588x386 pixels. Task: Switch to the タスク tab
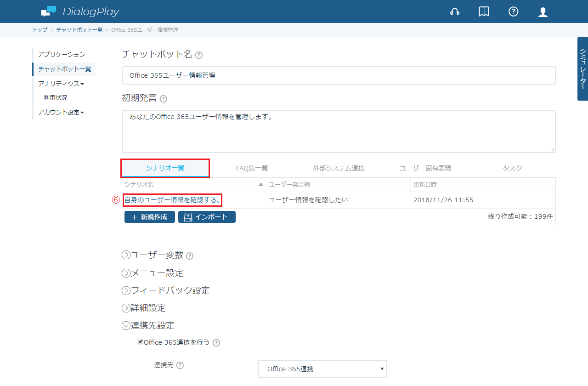pyautogui.click(x=512, y=168)
